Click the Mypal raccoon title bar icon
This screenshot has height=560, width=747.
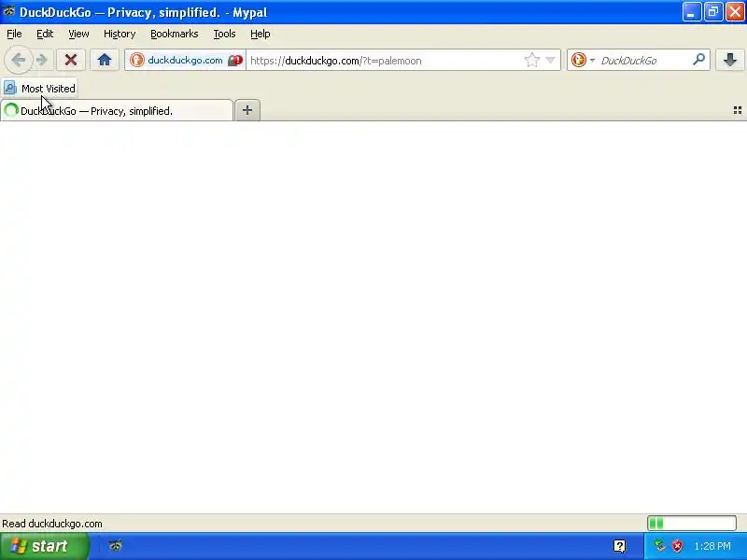(8, 11)
